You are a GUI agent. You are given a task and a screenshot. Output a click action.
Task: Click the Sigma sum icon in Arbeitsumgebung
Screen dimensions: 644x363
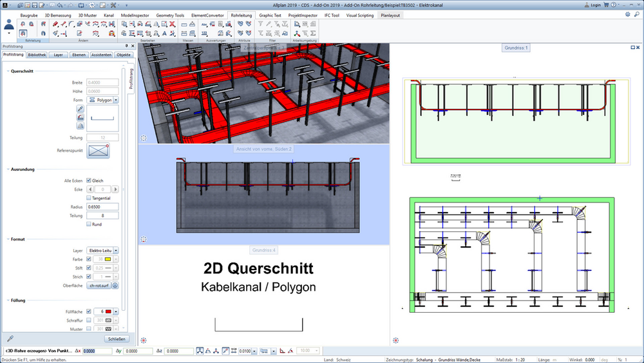313,34
